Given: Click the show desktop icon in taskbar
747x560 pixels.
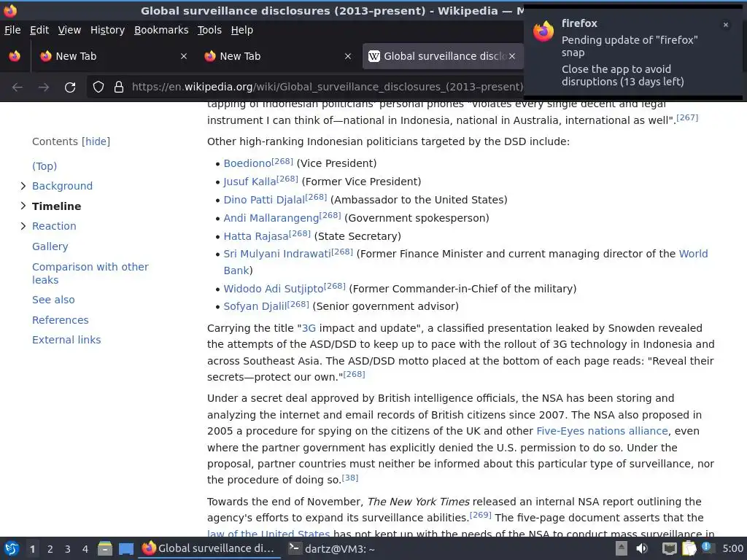Looking at the screenshot, I should click(x=125, y=548).
